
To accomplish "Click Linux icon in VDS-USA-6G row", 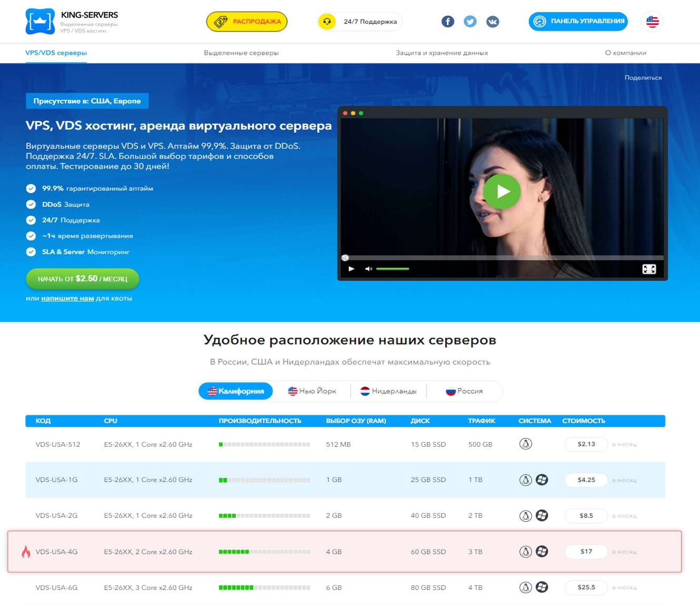I will click(526, 587).
